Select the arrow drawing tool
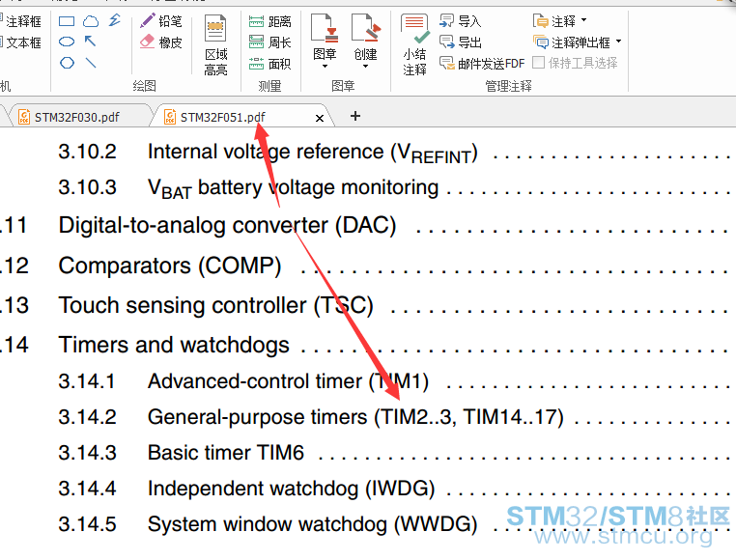 point(90,42)
